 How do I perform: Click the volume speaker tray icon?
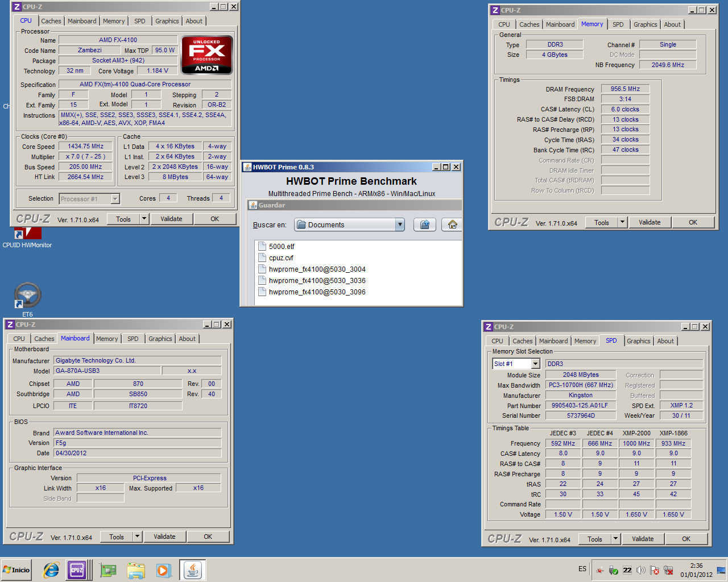coord(641,570)
